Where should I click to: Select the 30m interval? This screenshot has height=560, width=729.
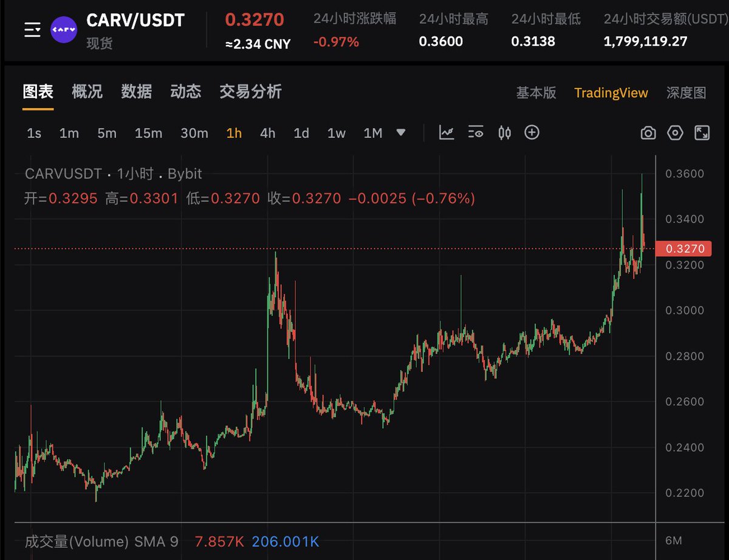tap(194, 133)
